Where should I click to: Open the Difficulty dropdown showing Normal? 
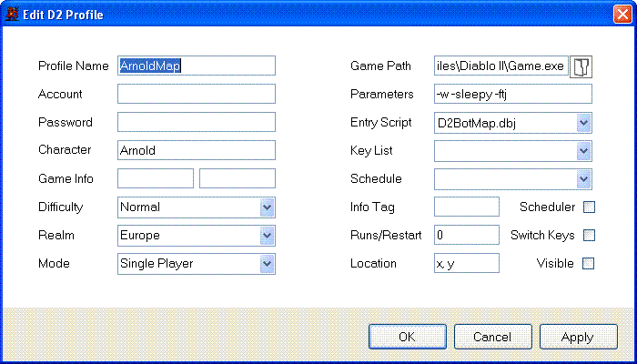[x=197, y=207]
